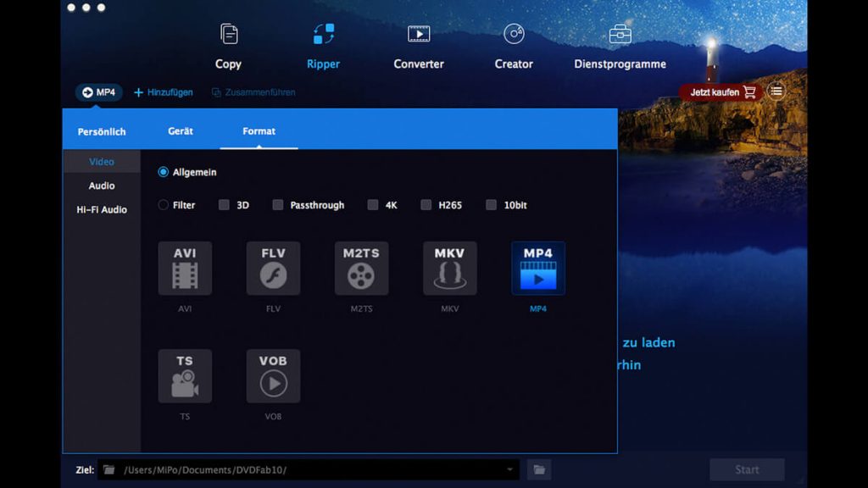The width and height of the screenshot is (868, 488).
Task: Browse destination folder icon button
Action: click(x=538, y=469)
